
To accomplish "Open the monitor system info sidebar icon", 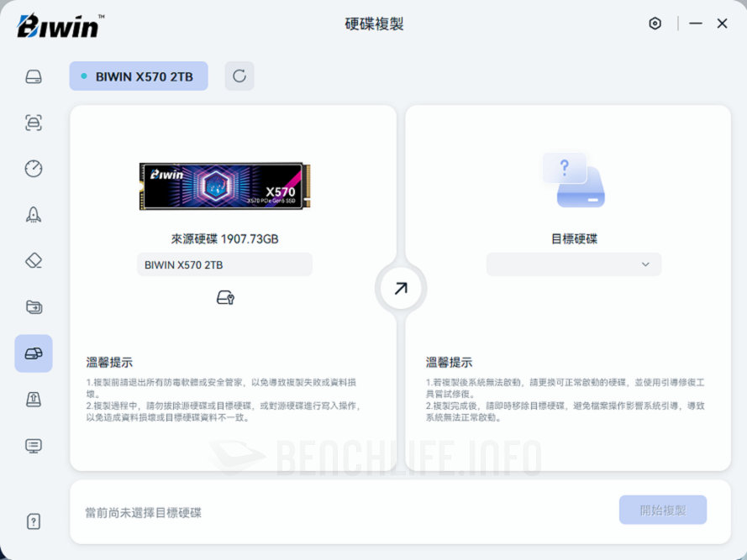I will coord(34,446).
